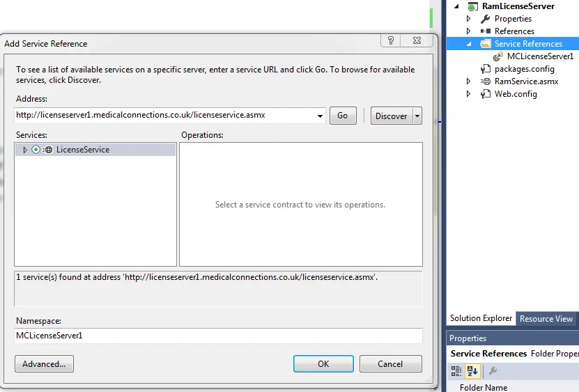Open the Advanced settings button
Viewport: 579px width, 392px height.
pyautogui.click(x=44, y=363)
